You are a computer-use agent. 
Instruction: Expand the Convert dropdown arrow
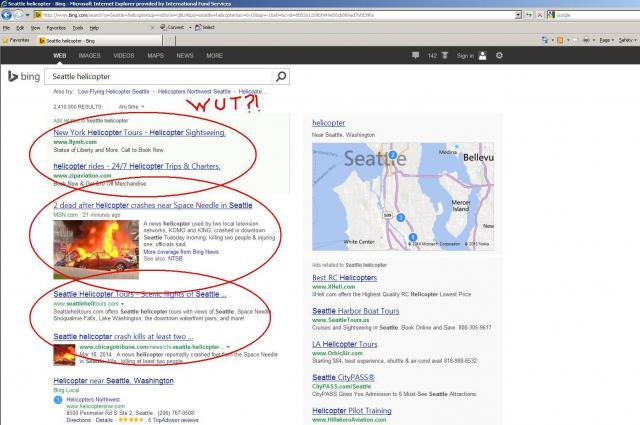(190, 27)
